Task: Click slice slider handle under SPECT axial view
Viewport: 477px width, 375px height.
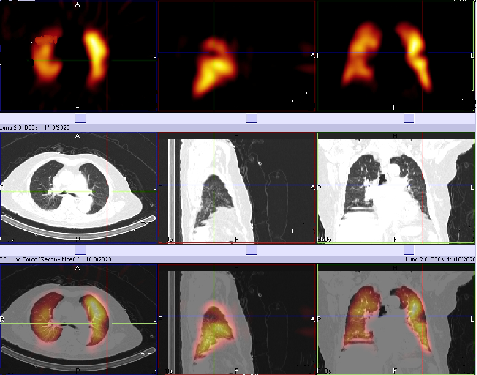Action: [80, 119]
